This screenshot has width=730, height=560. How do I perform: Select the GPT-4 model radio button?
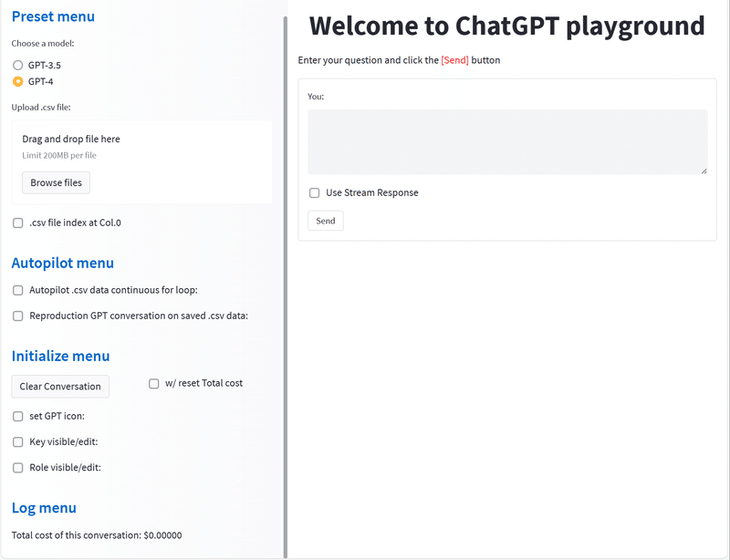pos(17,81)
